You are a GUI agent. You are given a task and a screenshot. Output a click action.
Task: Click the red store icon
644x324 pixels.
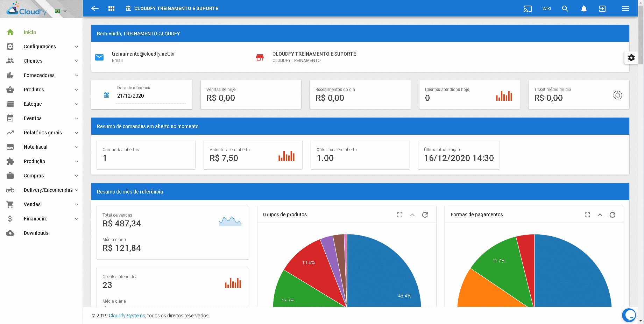pyautogui.click(x=260, y=57)
